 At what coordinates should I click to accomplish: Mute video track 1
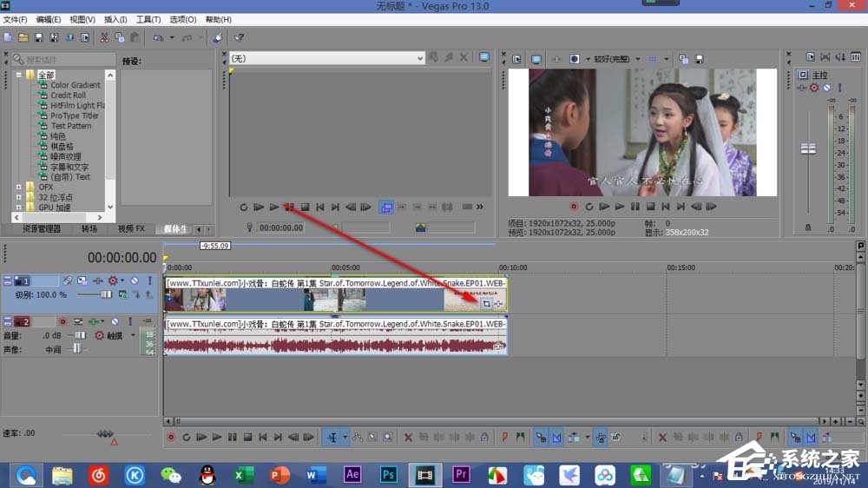coord(135,281)
